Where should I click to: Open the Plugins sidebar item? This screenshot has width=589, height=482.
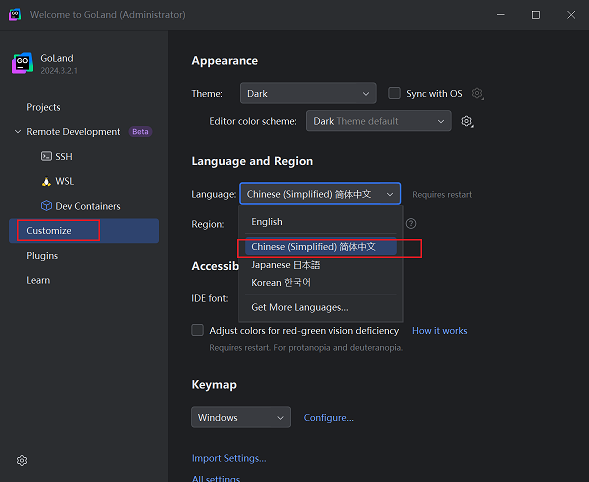(42, 256)
